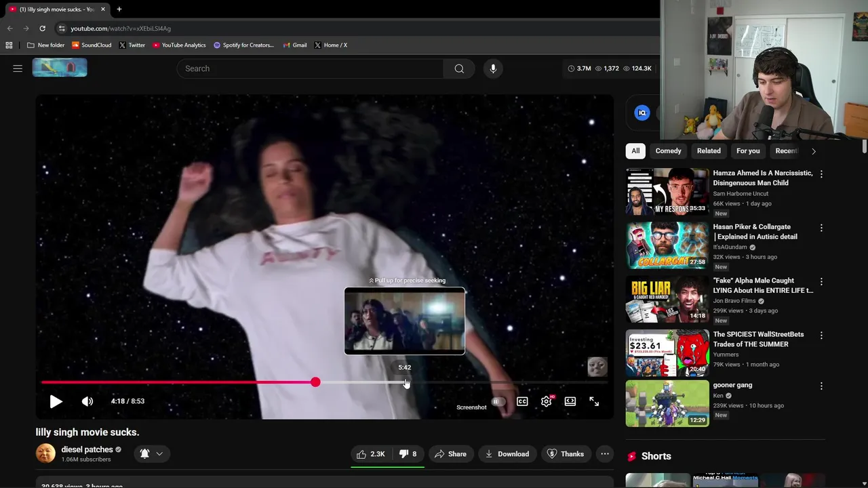
Task: Open the Home / X bookmark
Action: coord(331,45)
